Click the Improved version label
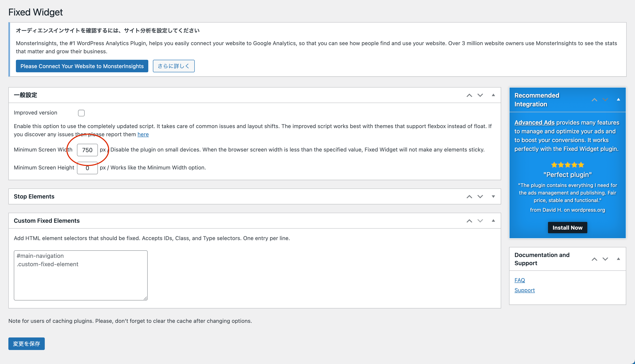The height and width of the screenshot is (364, 635). 36,113
